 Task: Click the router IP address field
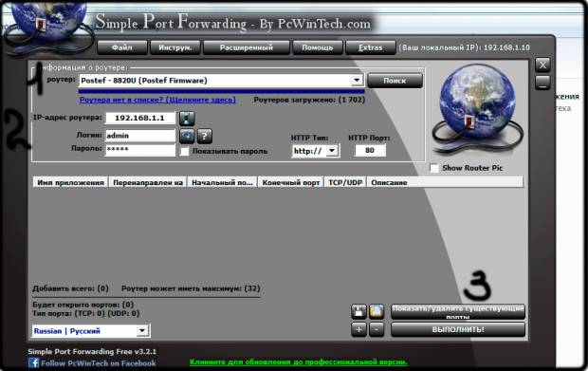(139, 118)
